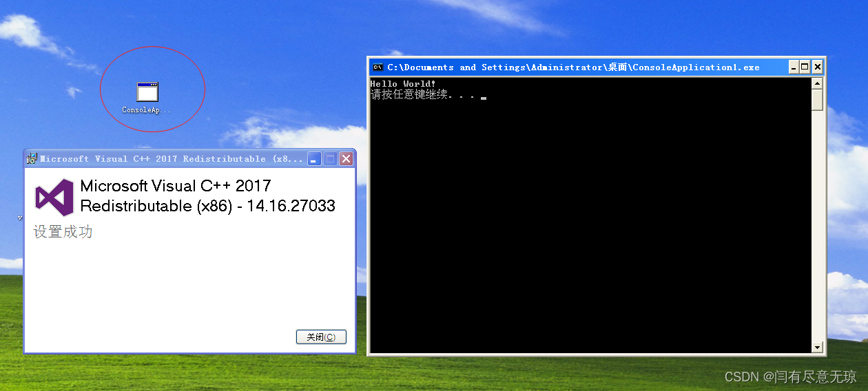
Task: Click the console vertical scrollbar thumb
Action: pyautogui.click(x=818, y=100)
